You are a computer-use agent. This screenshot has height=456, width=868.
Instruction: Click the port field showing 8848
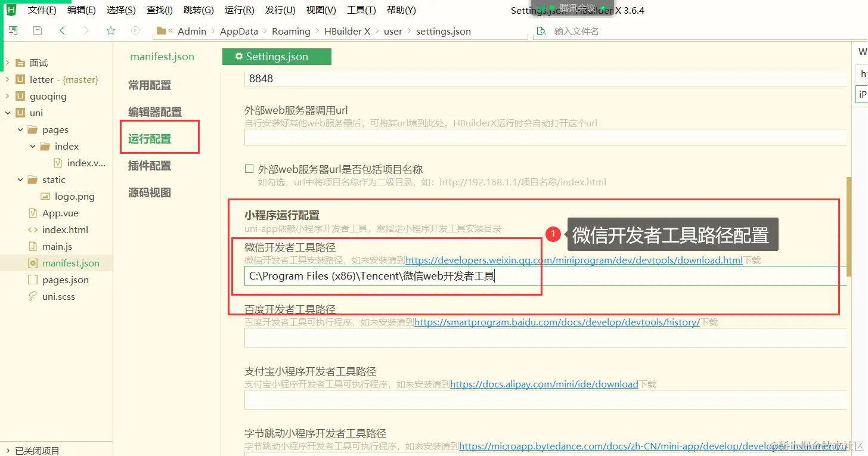pos(545,78)
